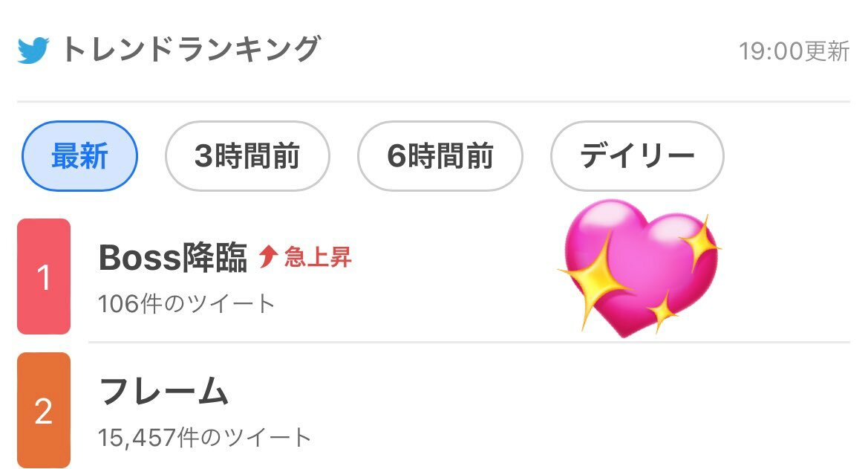Click the 106件のツイート count
This screenshot has width=868, height=469.
click(186, 303)
